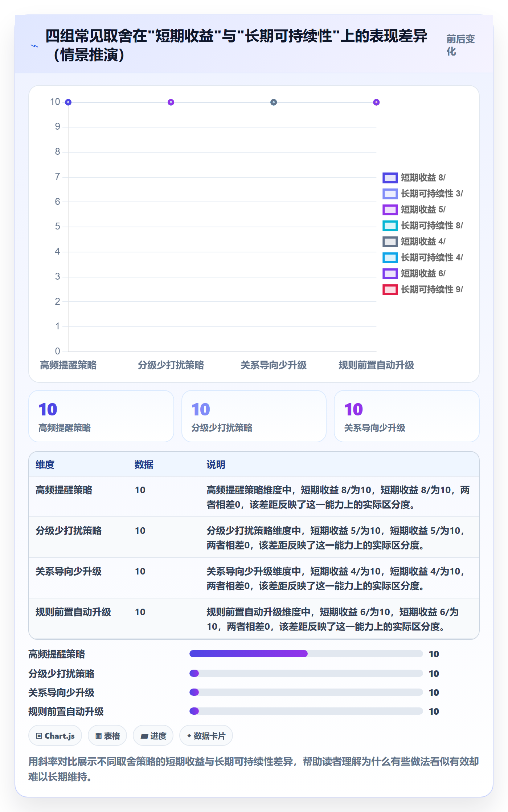Open the 高频提醒策略 data card

101,416
